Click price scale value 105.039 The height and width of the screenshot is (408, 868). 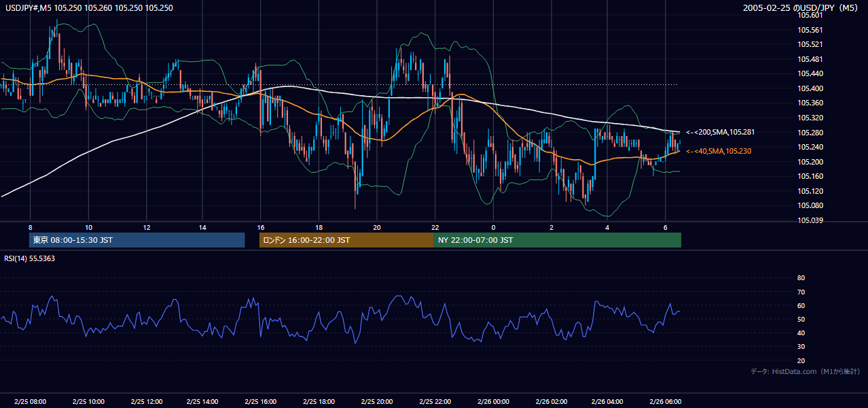pos(810,220)
